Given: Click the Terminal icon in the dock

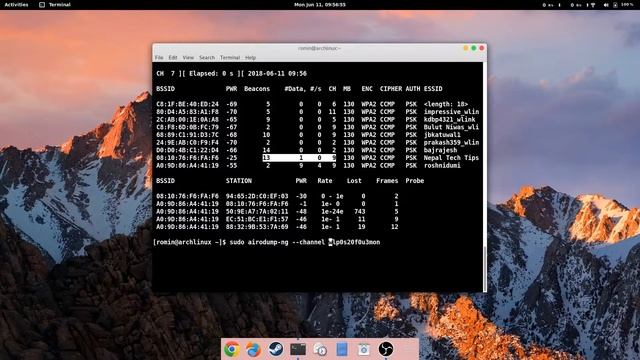Looking at the screenshot, I should coord(298,349).
